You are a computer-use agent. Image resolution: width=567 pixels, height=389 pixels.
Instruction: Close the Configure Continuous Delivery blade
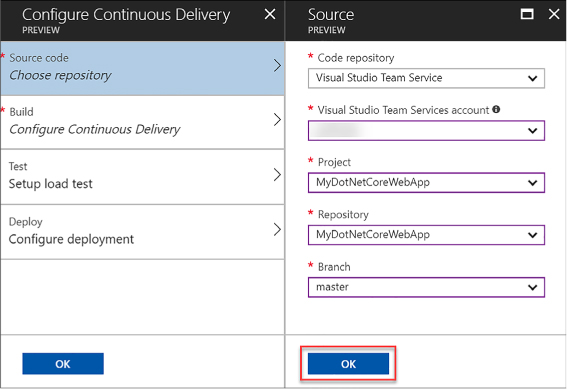point(270,14)
